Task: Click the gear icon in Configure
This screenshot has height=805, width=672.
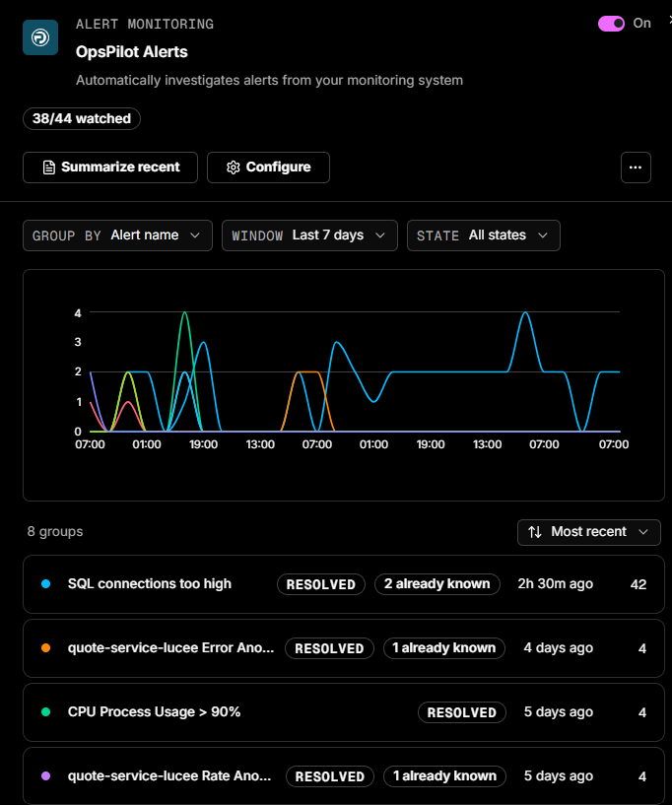Action: [234, 168]
